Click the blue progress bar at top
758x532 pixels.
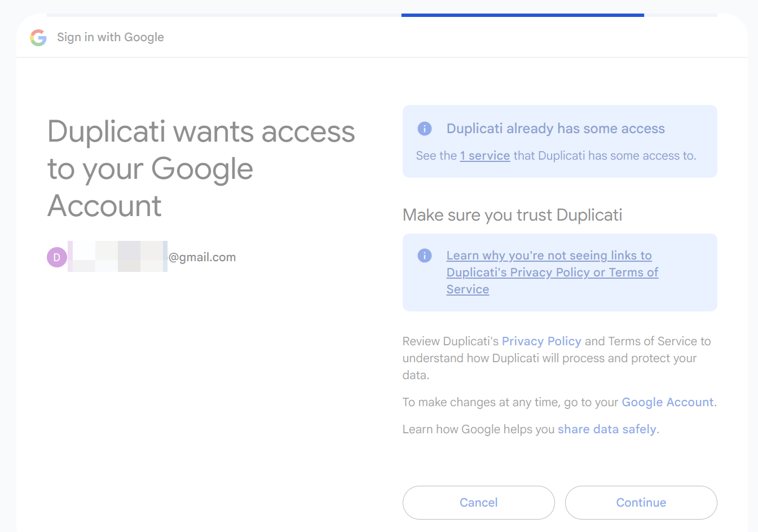[523, 15]
